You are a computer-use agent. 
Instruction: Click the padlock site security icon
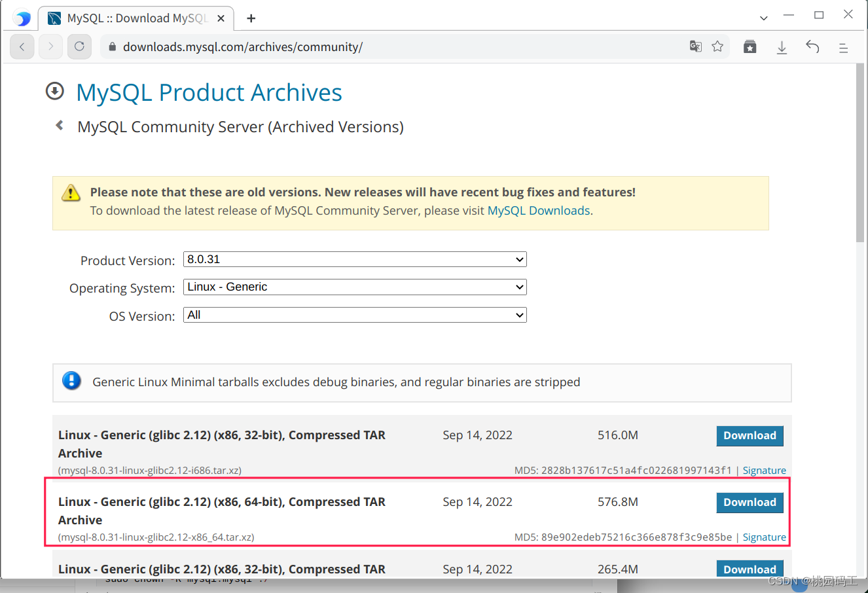112,47
